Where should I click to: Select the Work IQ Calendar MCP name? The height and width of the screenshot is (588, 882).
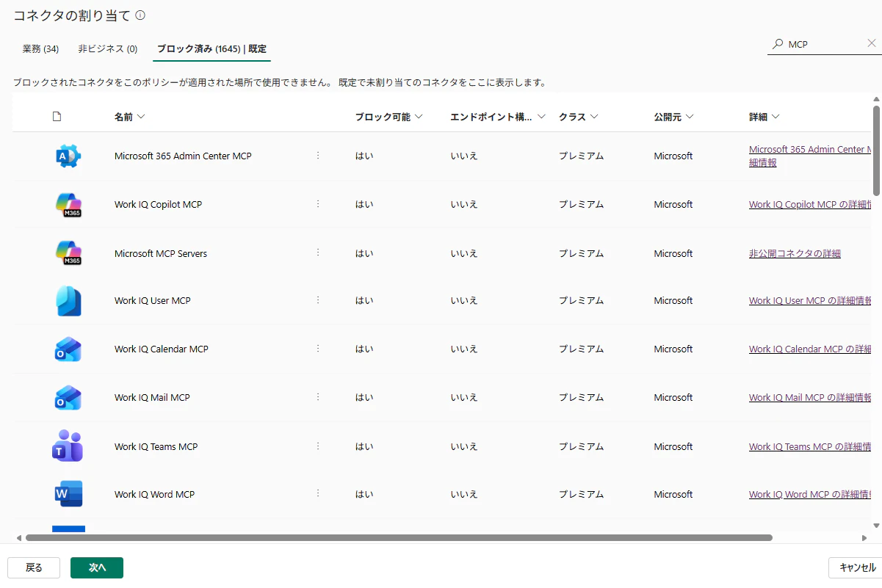[162, 349]
